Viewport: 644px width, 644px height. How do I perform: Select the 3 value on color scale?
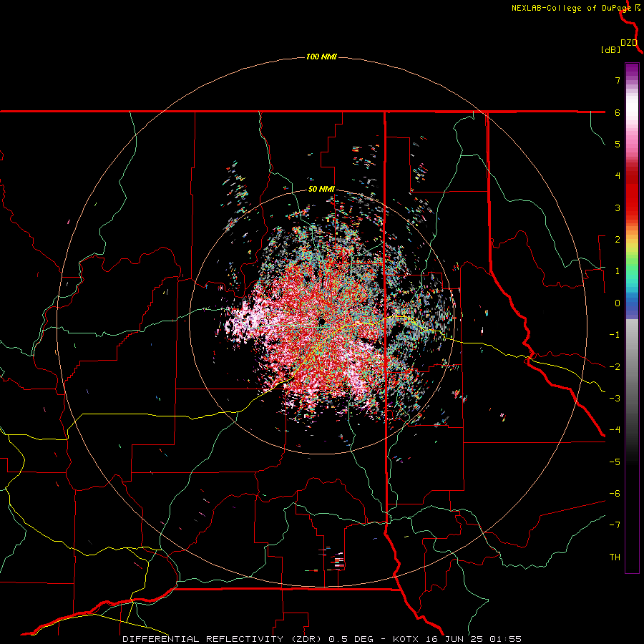[x=618, y=208]
